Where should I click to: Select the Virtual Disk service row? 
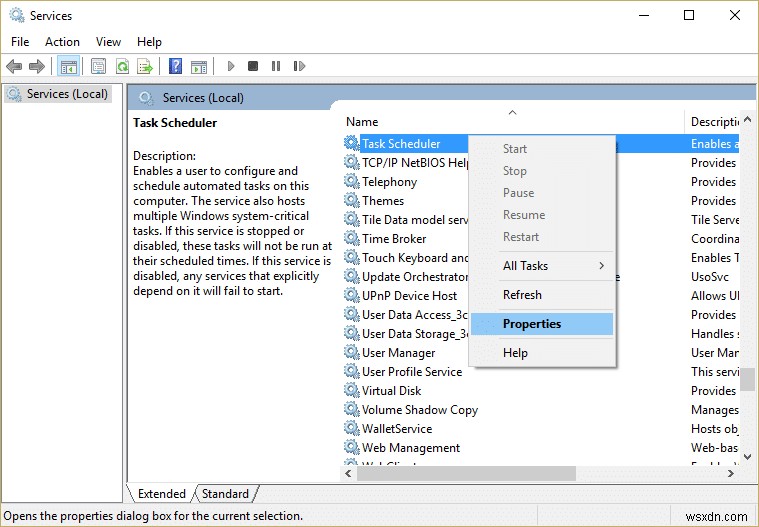tap(541, 390)
